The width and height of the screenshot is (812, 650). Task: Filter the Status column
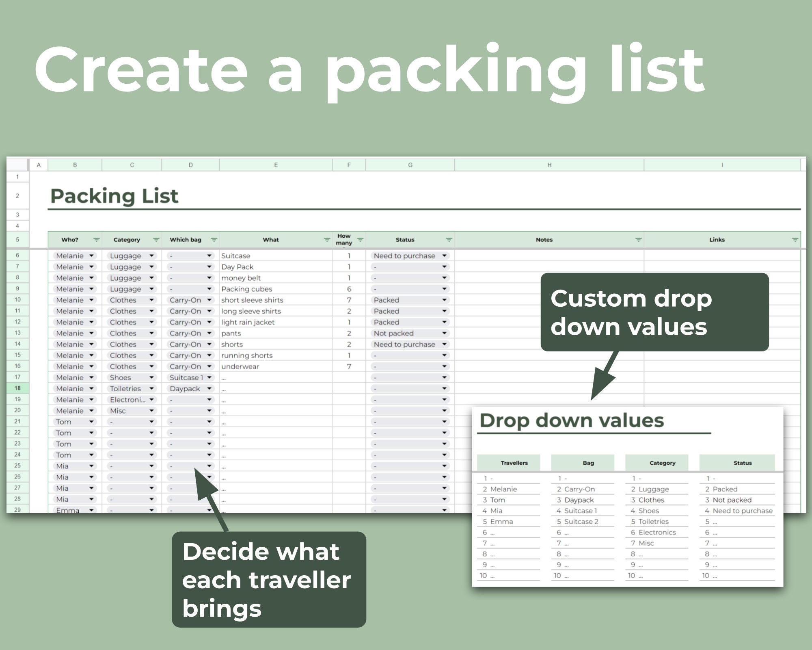coord(449,240)
